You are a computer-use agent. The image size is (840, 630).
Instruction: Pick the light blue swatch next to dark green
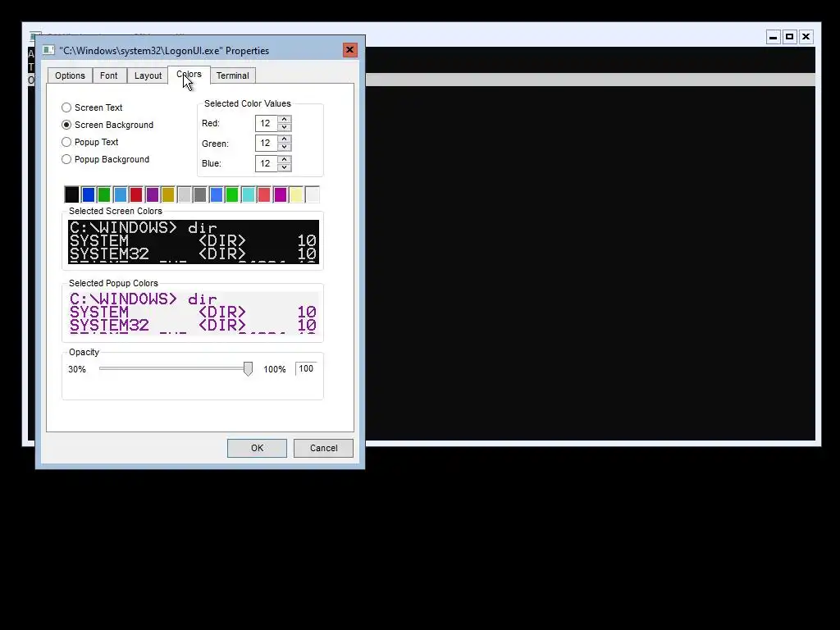pos(120,194)
